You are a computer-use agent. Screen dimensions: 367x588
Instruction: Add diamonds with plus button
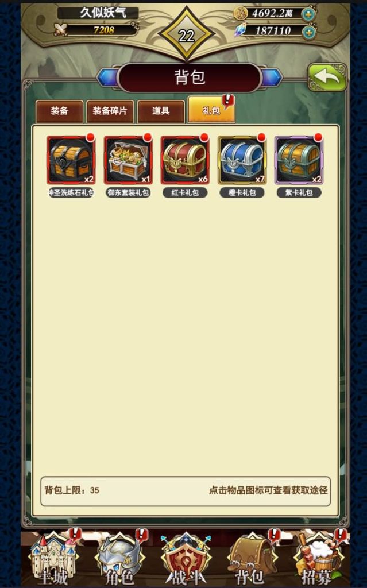308,33
